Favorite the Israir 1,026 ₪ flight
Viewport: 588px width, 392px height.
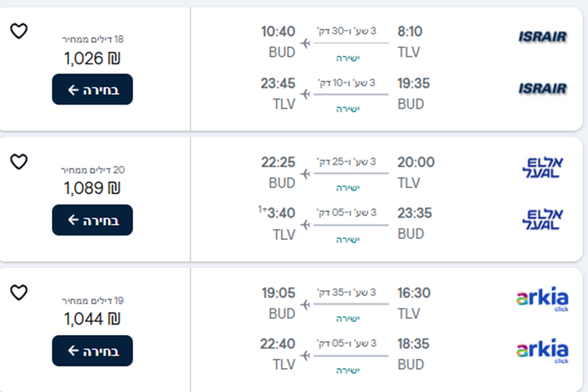(19, 31)
